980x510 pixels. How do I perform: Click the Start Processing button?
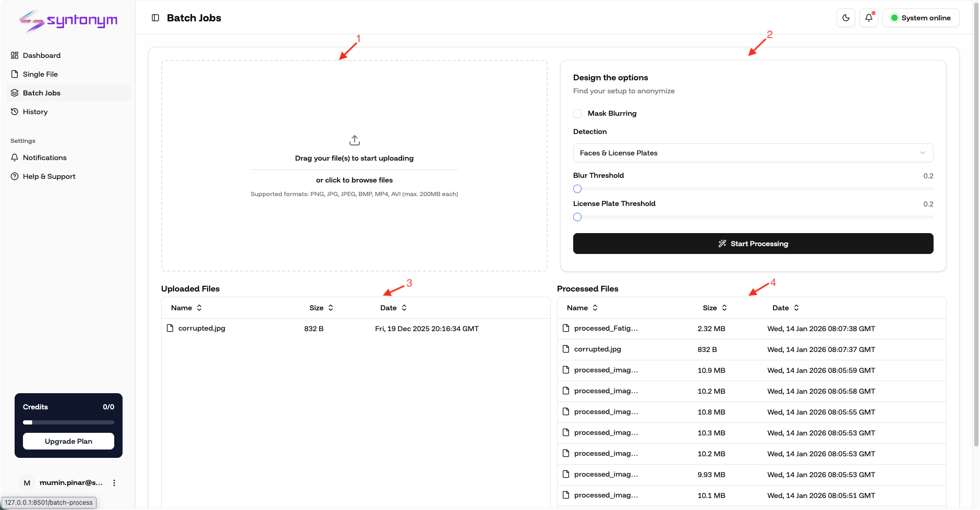[753, 244]
